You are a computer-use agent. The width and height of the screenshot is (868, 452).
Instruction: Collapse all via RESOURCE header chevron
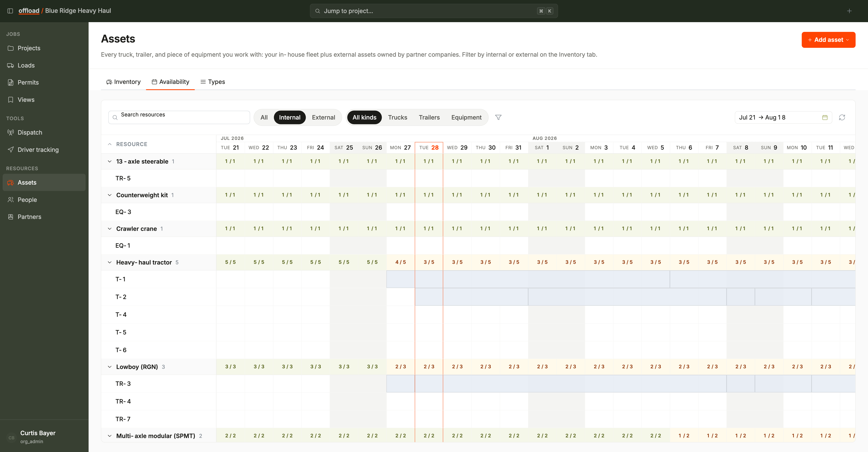[110, 144]
